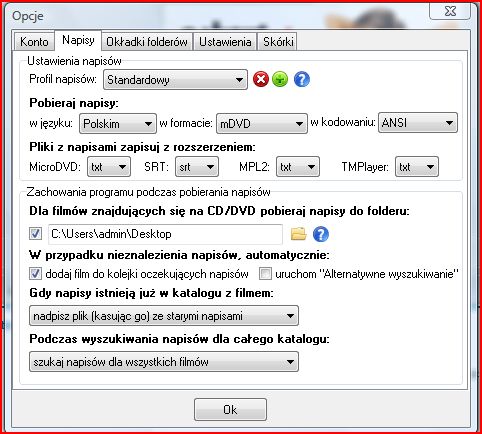Image resolution: width=482 pixels, height=434 pixels.
Task: Open the format dropdown showing mDVD
Action: 262,124
